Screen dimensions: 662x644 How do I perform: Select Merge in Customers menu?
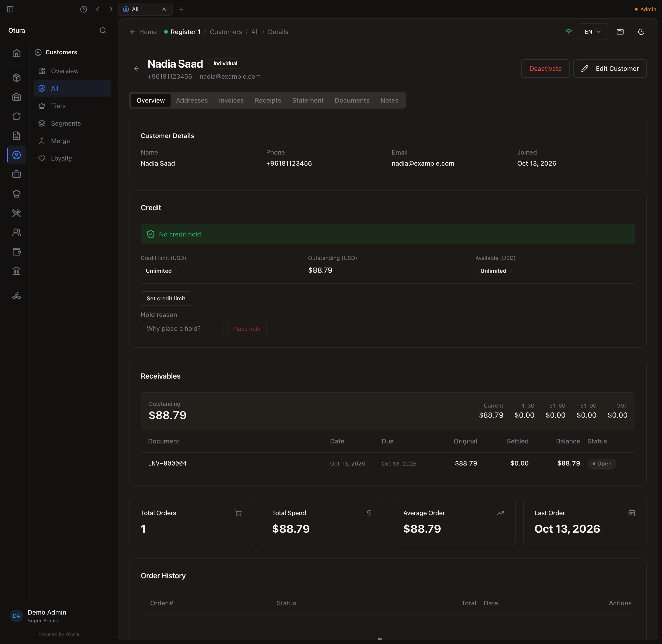(x=72, y=141)
